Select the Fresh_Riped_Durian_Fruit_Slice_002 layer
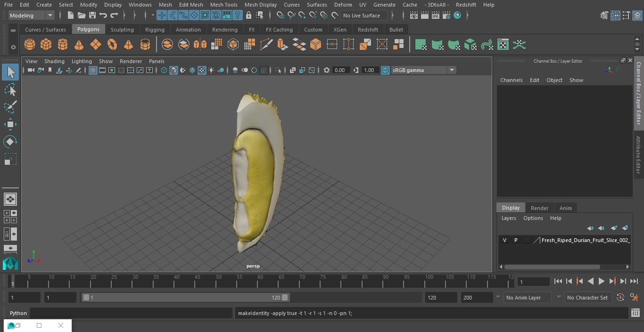The width and height of the screenshot is (644, 332). pos(586,240)
